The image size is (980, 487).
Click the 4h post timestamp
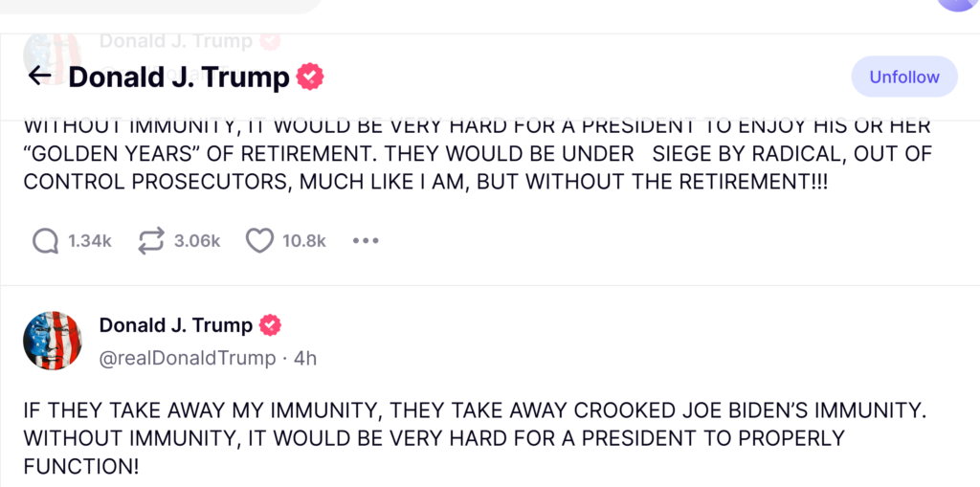click(x=305, y=359)
